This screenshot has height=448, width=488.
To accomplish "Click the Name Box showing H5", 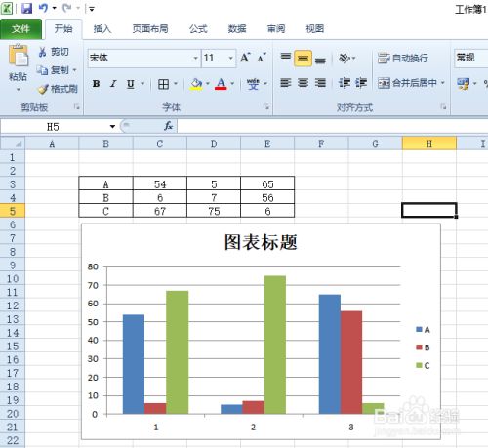I will (x=53, y=127).
